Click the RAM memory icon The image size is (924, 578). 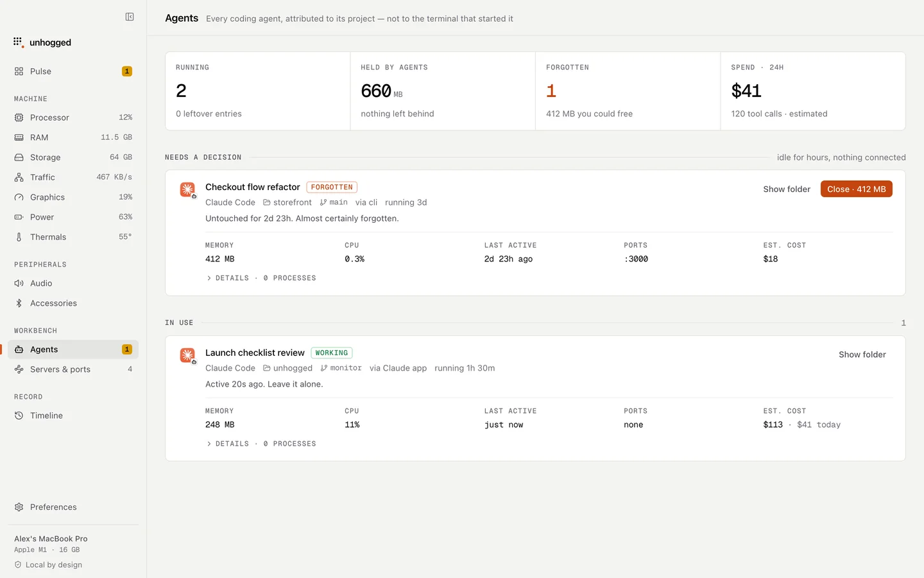click(x=19, y=137)
